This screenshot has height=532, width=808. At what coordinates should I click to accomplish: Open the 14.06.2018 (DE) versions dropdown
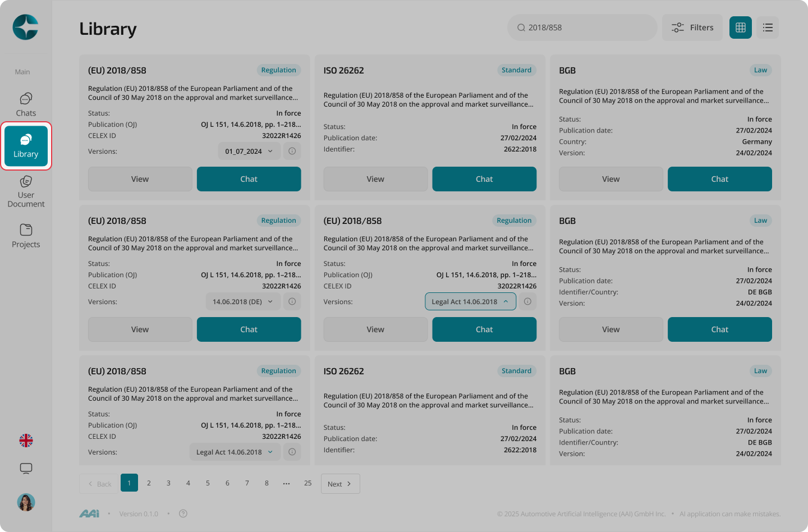click(243, 301)
